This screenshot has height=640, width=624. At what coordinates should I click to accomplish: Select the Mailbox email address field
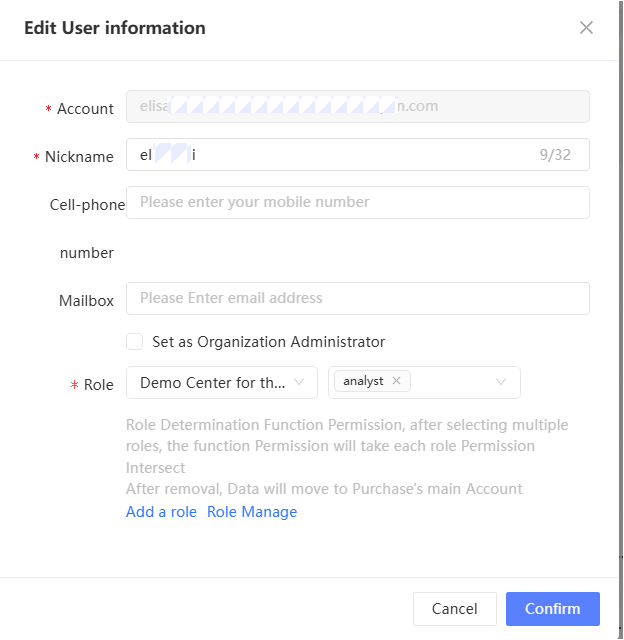(x=357, y=298)
